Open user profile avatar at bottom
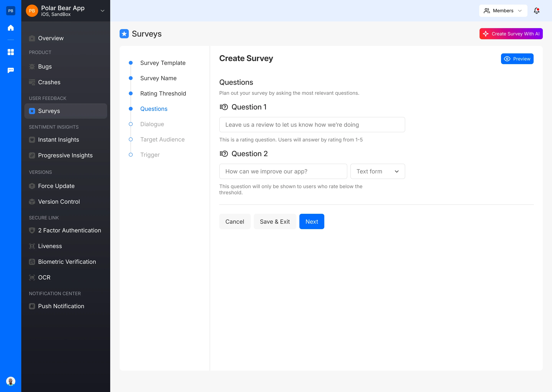The width and height of the screenshot is (552, 392). pyautogui.click(x=11, y=381)
